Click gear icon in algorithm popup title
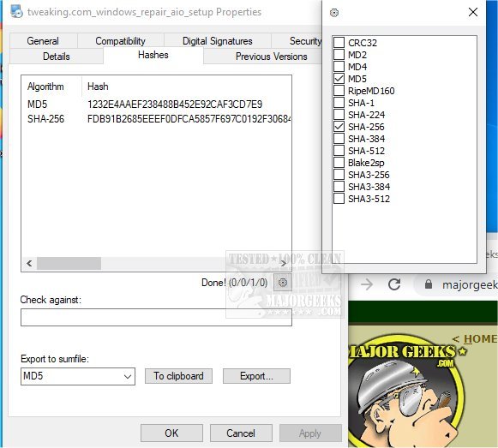Screen dimensions: 498x448 (334, 13)
